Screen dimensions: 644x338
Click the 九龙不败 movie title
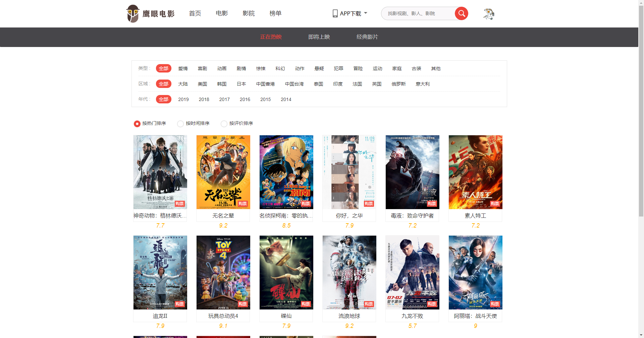click(412, 316)
